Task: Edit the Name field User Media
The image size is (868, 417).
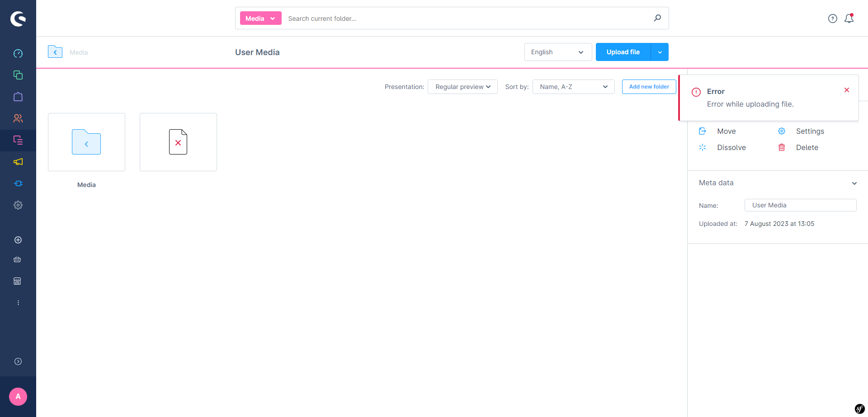Action: (x=801, y=205)
